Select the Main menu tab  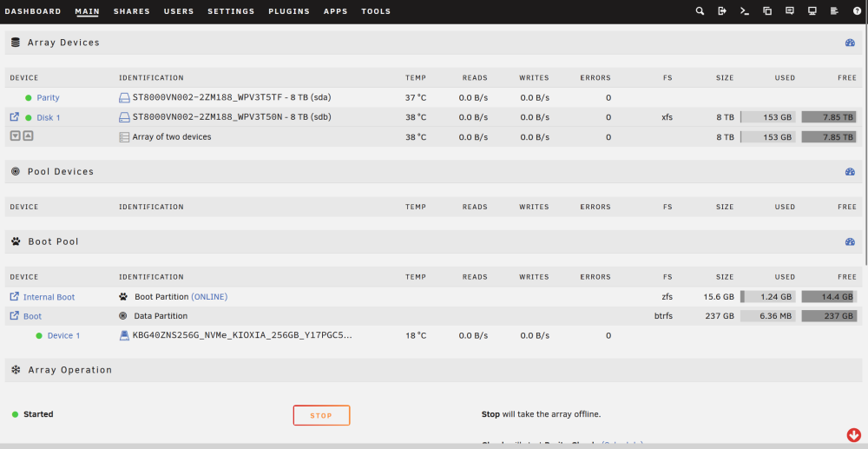click(x=87, y=11)
